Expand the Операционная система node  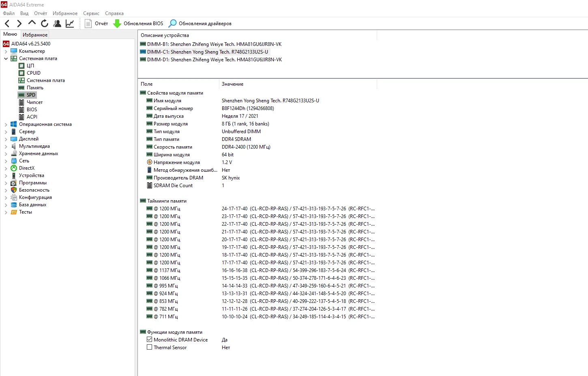coord(6,124)
